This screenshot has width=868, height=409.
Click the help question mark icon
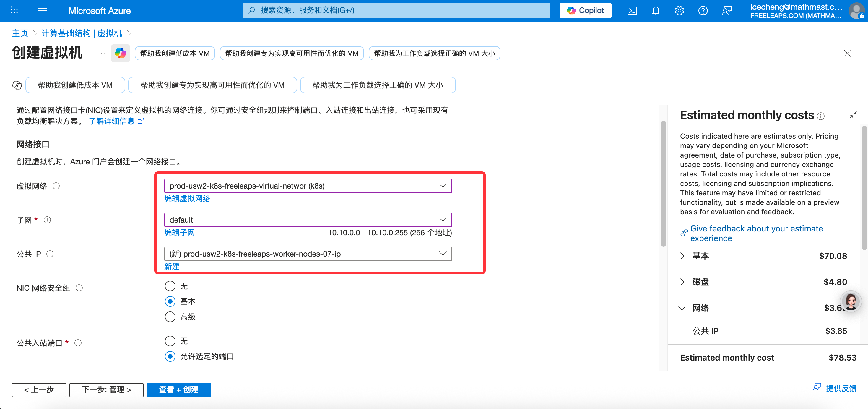pos(703,11)
